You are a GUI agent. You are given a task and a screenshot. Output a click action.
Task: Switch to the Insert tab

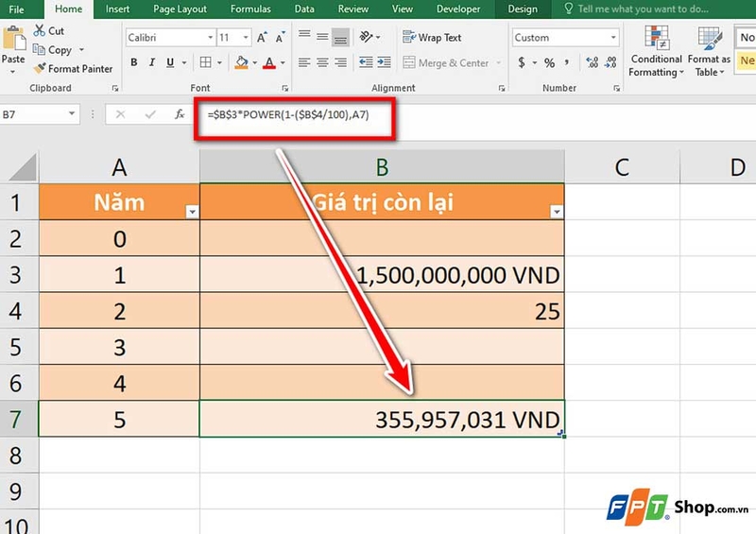(117, 9)
